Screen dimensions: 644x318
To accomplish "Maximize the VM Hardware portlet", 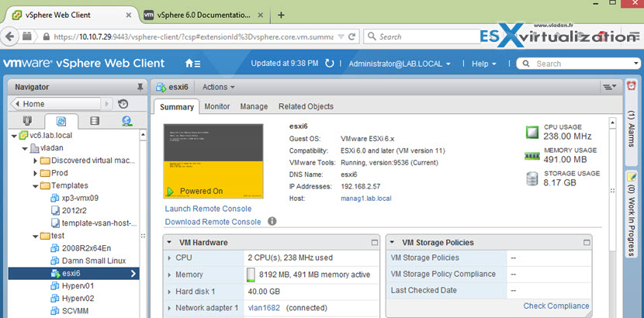I will (x=375, y=243).
